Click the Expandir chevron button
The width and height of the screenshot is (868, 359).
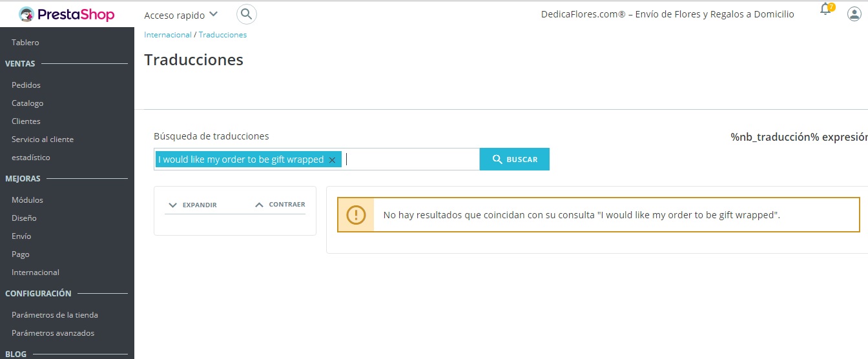[x=192, y=205]
